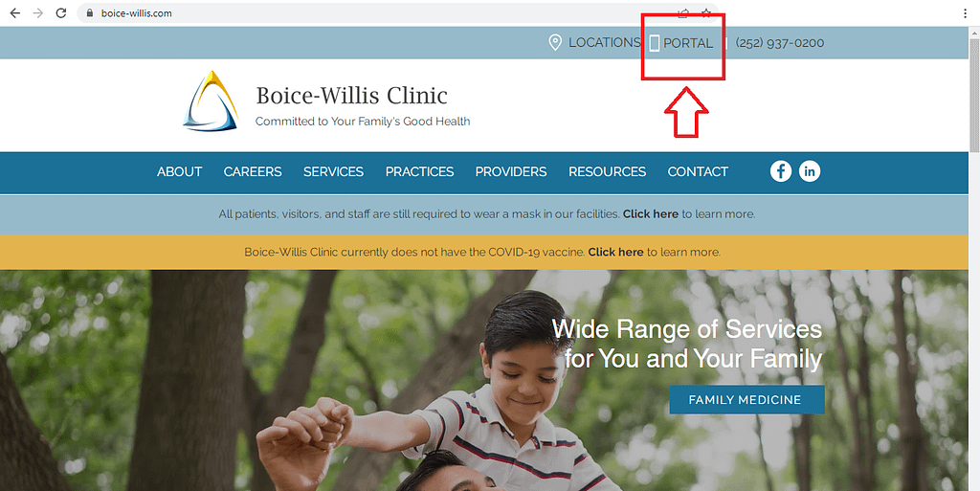This screenshot has height=491, width=980.
Task: Open the ABOUT menu
Action: coord(179,171)
